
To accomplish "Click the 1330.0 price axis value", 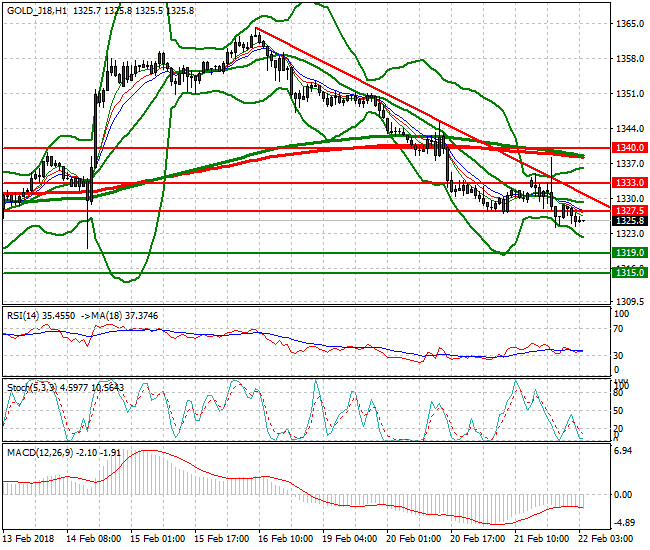I will pos(630,199).
